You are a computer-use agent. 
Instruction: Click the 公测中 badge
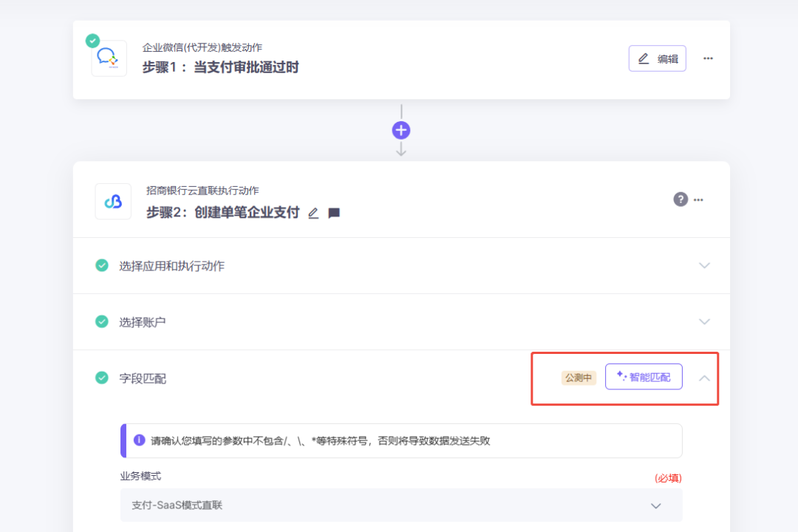coord(579,378)
